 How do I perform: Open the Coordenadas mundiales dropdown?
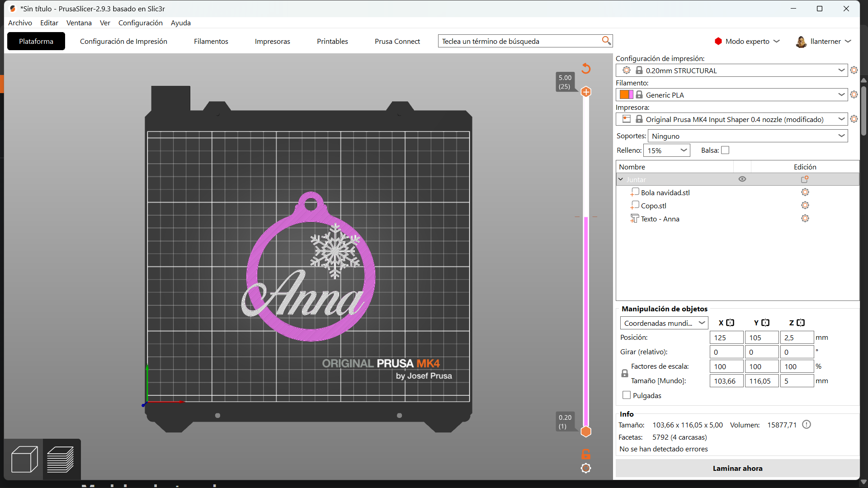click(664, 323)
